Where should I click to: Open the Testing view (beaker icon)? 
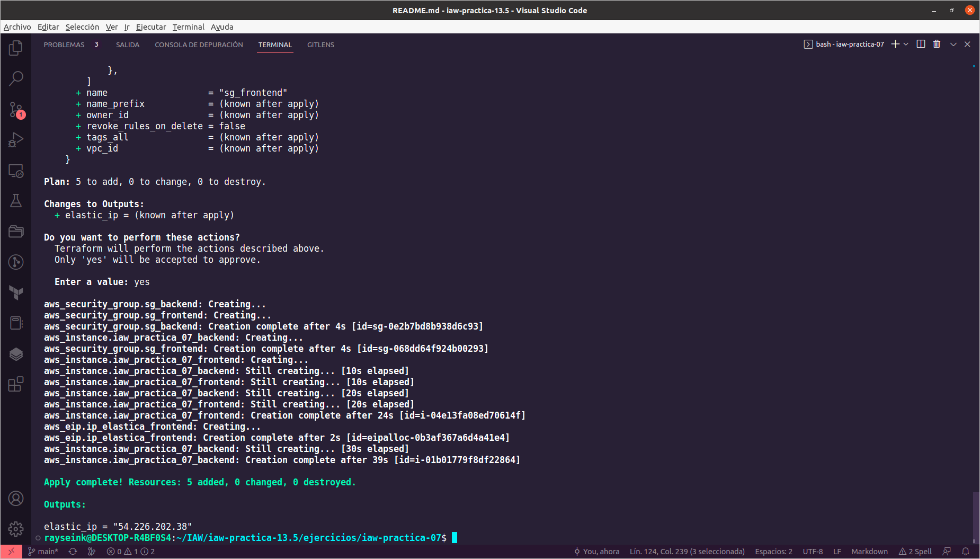(x=16, y=200)
